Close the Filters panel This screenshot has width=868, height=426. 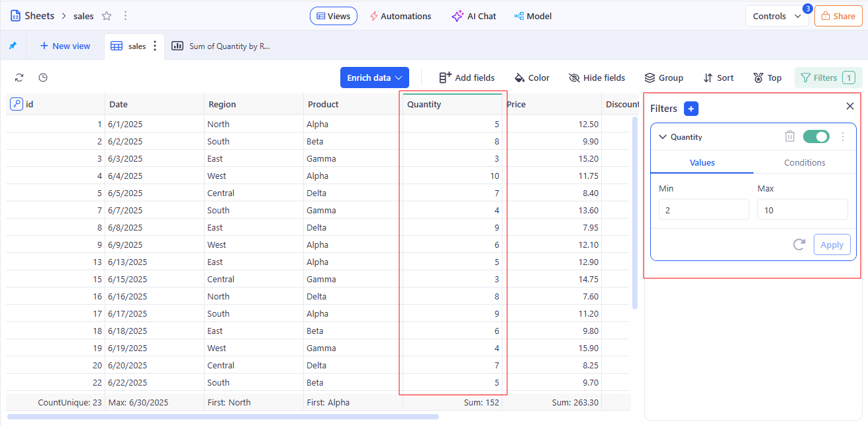[x=850, y=106]
